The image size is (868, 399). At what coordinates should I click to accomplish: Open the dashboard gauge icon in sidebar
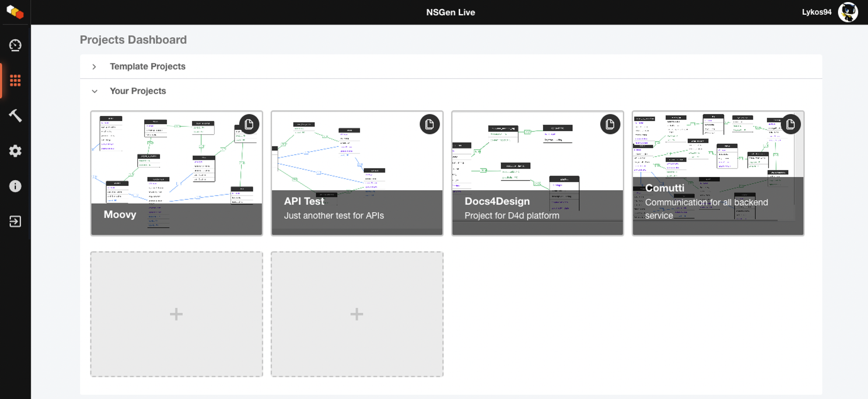pyautogui.click(x=15, y=45)
